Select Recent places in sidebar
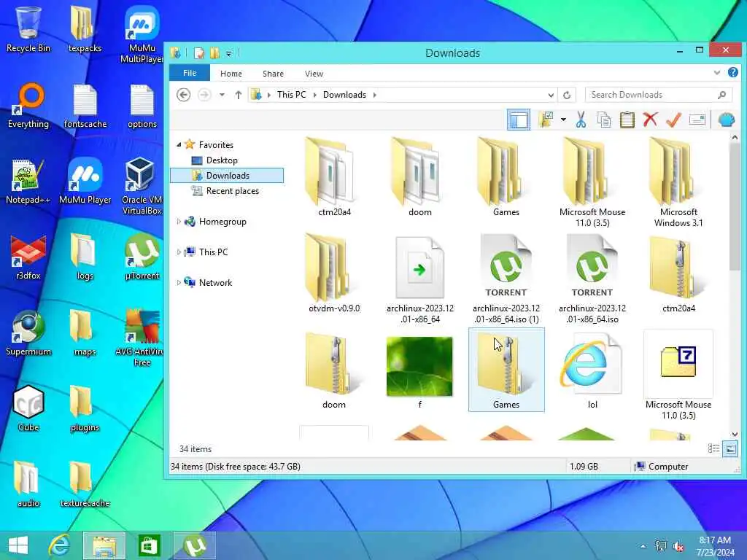Screen dimensions: 747x560 tap(233, 191)
